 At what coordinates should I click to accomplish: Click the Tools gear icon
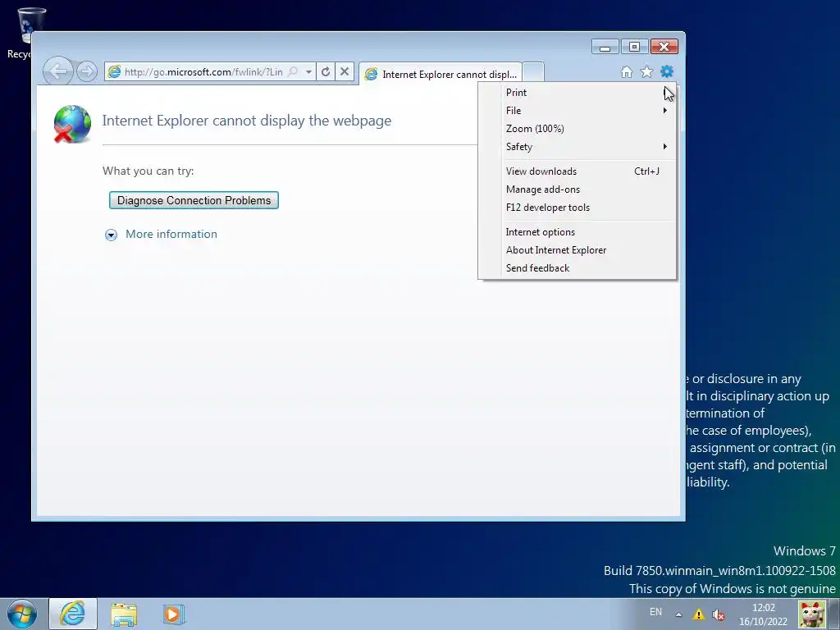[667, 72]
